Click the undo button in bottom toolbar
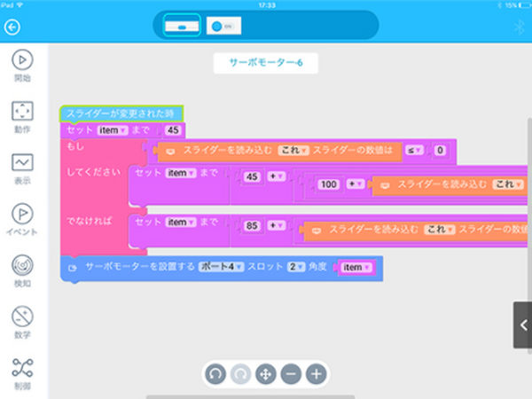This screenshot has height=399, width=532. click(x=215, y=374)
